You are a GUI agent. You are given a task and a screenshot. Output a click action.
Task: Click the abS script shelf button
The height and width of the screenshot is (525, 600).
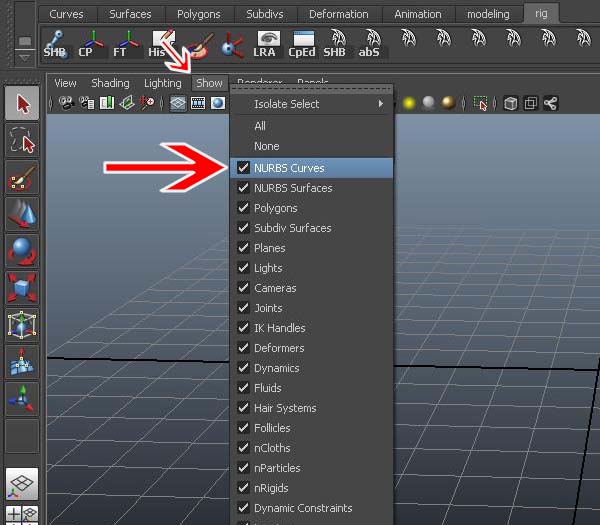pos(371,45)
